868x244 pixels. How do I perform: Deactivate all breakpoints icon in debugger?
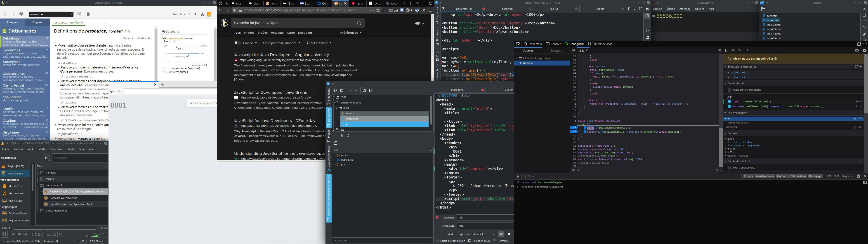coord(857,51)
